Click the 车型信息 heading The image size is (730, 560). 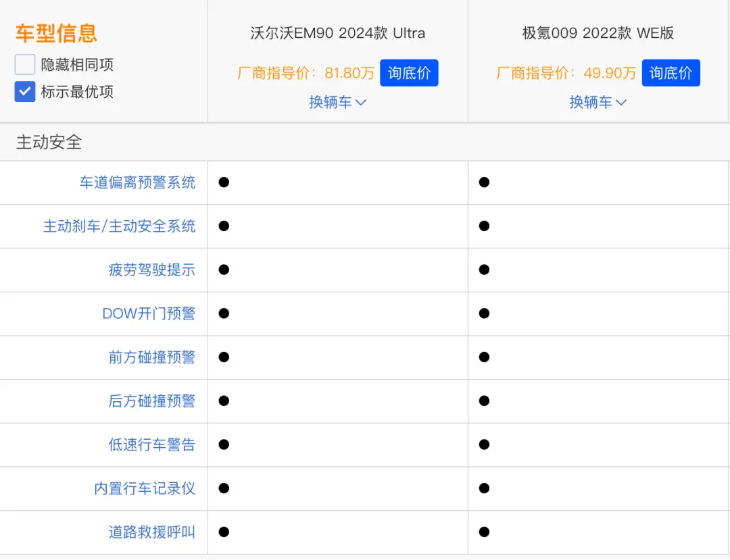(x=56, y=34)
